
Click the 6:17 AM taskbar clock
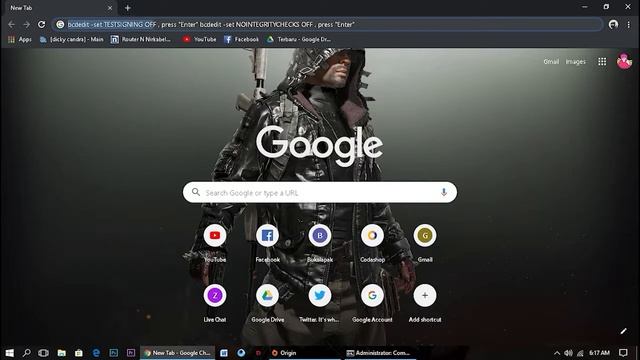[x=599, y=353]
